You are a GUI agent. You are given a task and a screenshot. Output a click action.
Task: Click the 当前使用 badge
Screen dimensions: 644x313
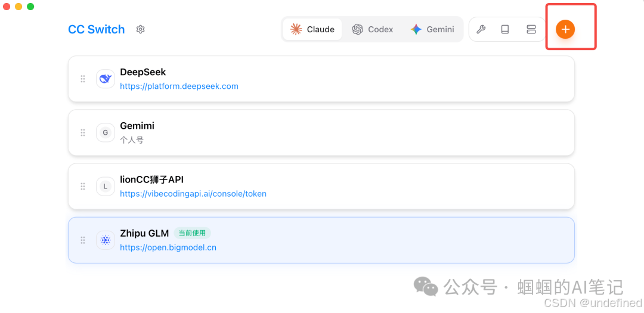pyautogui.click(x=192, y=233)
